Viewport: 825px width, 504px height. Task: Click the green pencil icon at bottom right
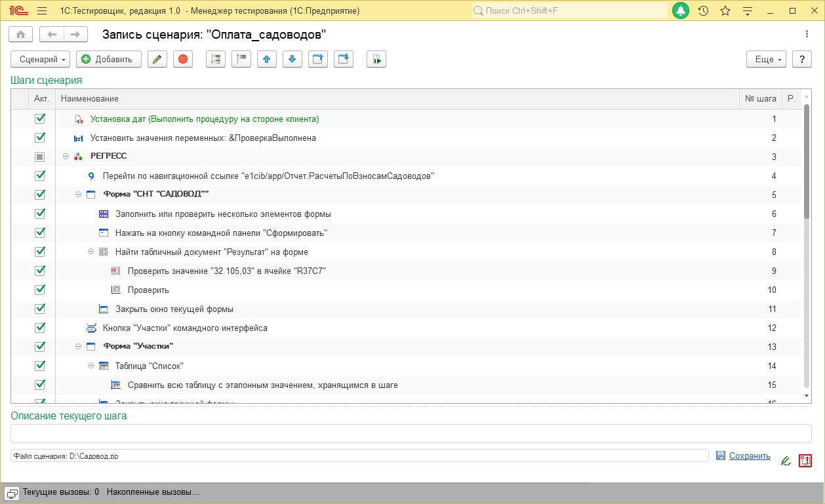pos(785,461)
